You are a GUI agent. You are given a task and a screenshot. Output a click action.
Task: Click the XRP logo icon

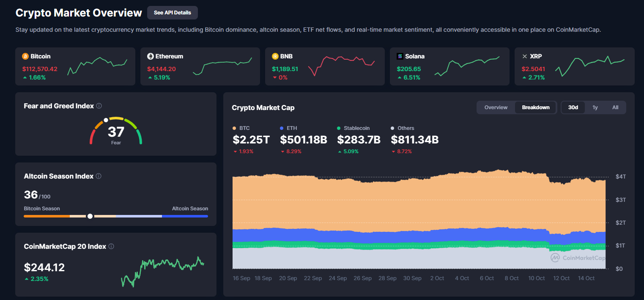[x=525, y=56]
